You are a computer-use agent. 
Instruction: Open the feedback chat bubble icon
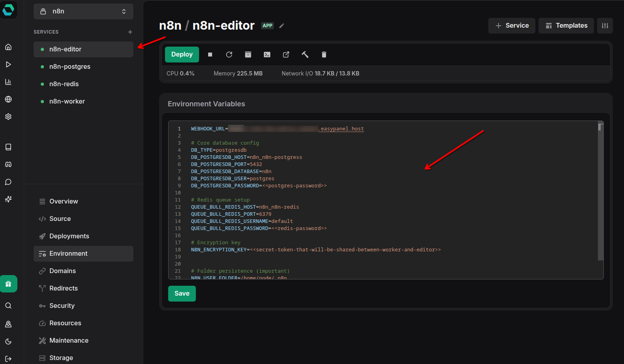click(8, 182)
